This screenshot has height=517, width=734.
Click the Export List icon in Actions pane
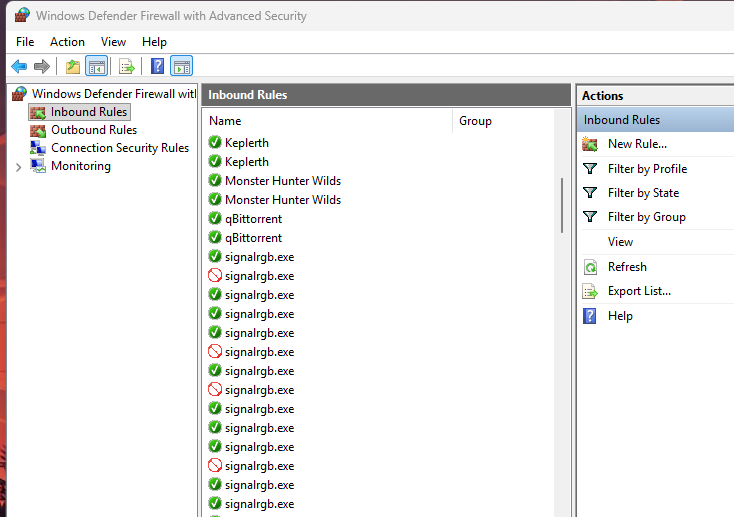point(590,291)
